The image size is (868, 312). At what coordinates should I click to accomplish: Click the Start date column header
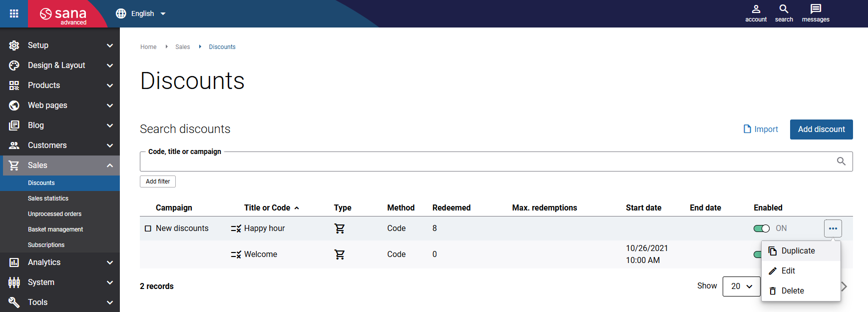click(x=643, y=207)
